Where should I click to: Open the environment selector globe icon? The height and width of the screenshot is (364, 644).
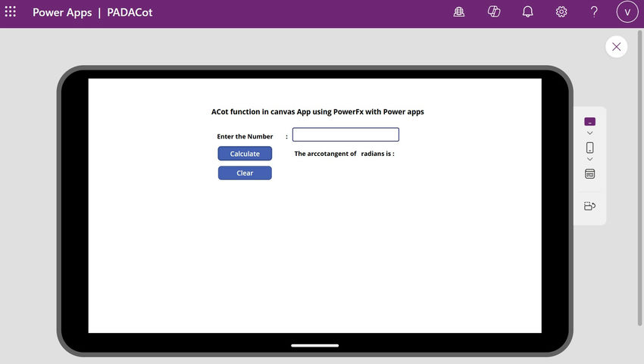coord(459,12)
